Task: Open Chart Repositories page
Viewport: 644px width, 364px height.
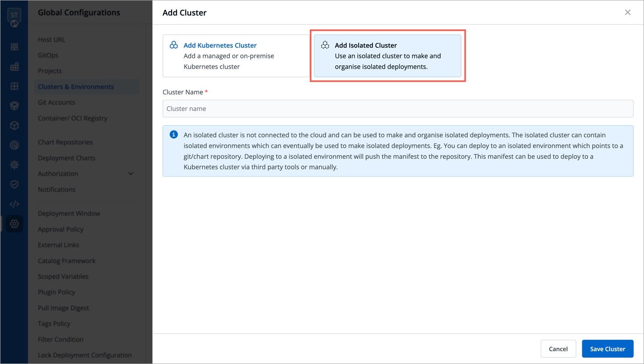Action: (65, 142)
